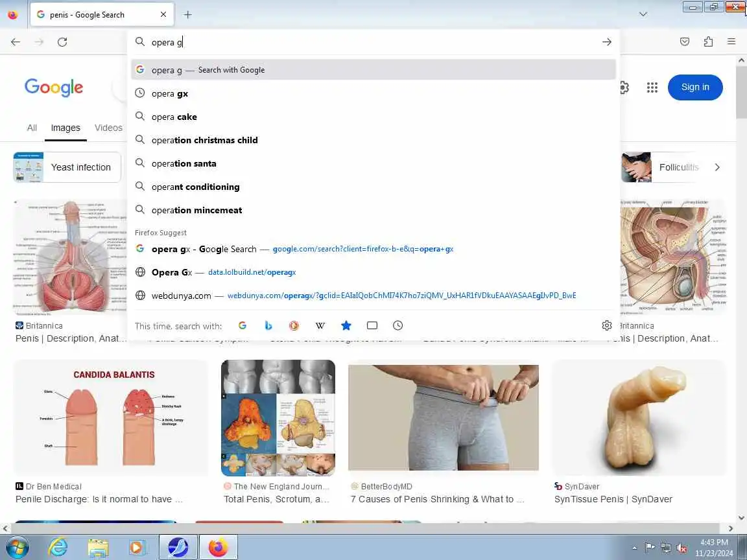Search Bookmarks with the star icon
The height and width of the screenshot is (560, 747).
[346, 326]
